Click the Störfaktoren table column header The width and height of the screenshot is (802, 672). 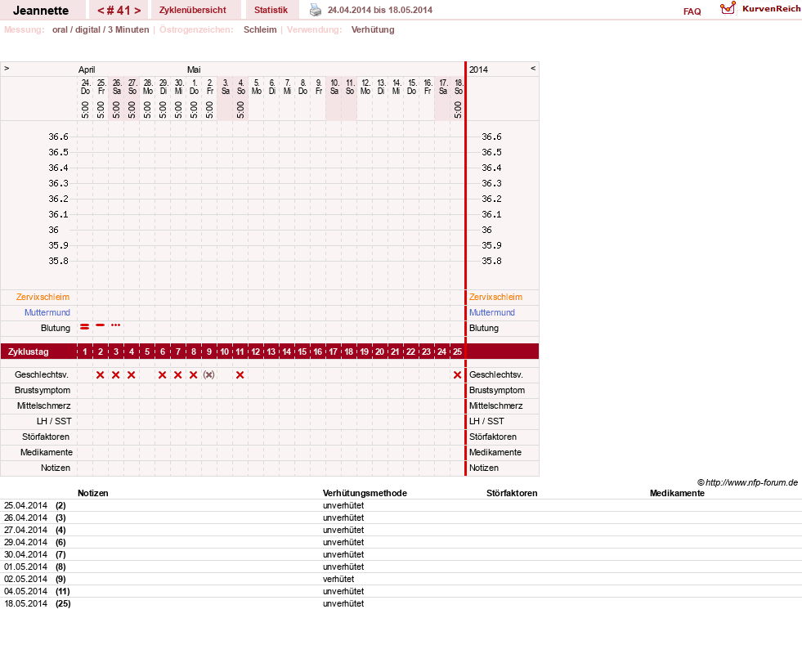[512, 493]
